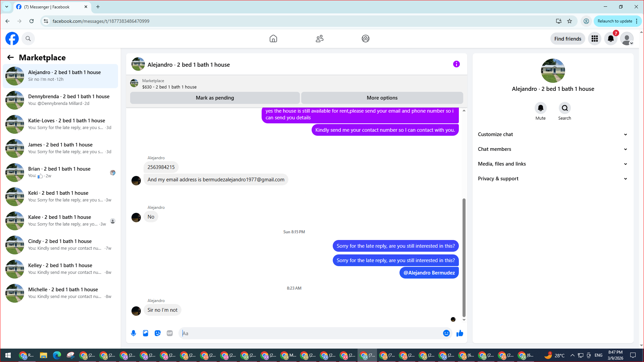Click the voice clip microphone icon
The image size is (644, 362).
click(x=133, y=333)
